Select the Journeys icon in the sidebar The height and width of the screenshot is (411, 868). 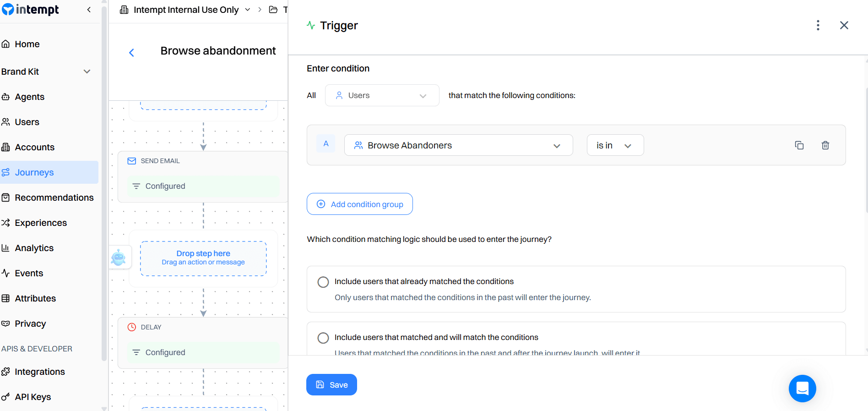[6, 172]
